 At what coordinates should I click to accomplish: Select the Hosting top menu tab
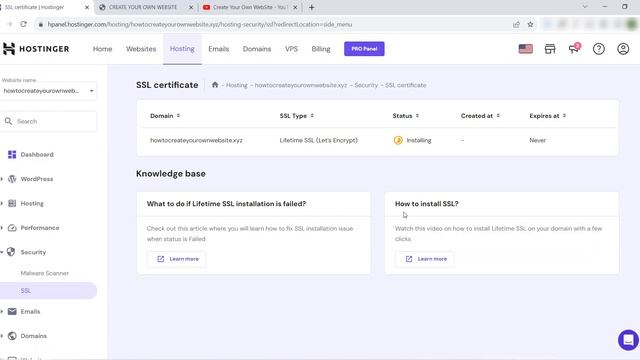click(182, 49)
